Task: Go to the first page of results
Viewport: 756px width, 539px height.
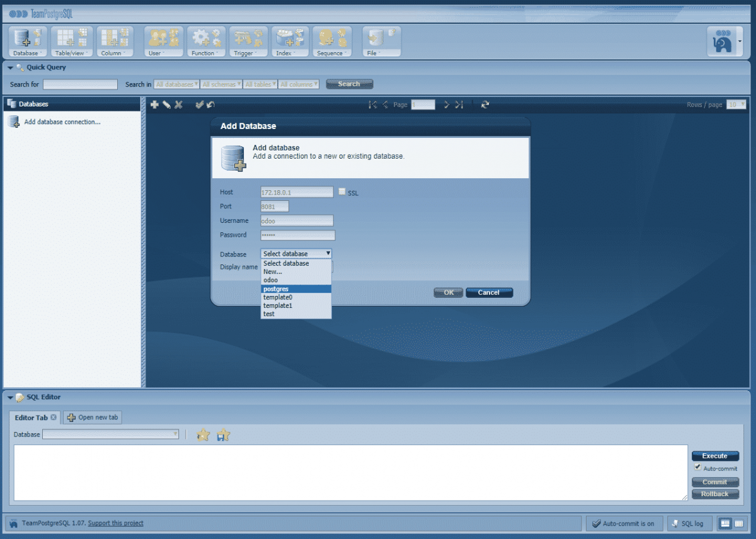Action: [x=373, y=105]
